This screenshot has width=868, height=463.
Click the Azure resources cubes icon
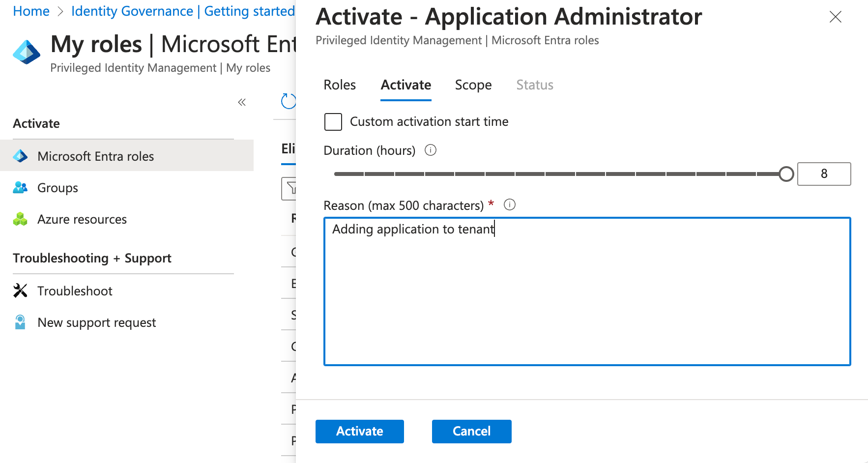(x=20, y=219)
